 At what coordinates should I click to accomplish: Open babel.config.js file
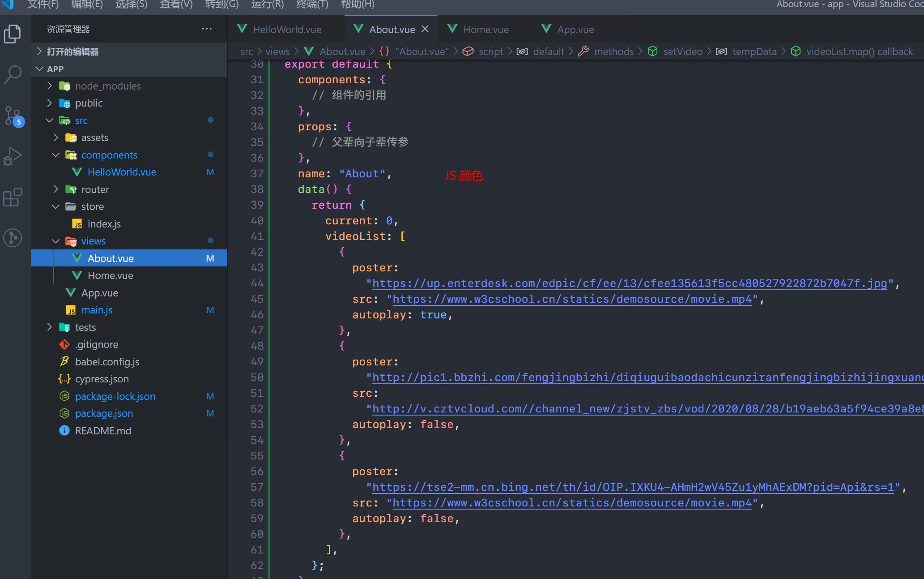[129, 362]
